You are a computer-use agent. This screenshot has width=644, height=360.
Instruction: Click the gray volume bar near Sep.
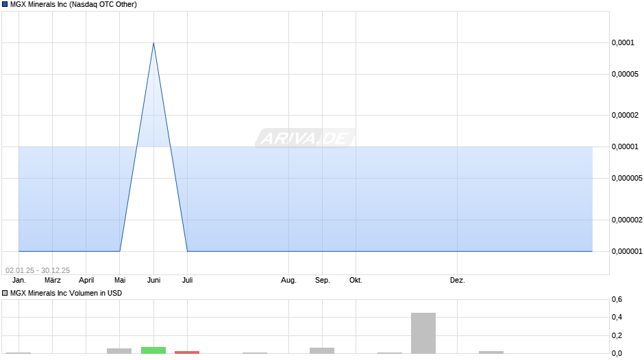pos(322,350)
